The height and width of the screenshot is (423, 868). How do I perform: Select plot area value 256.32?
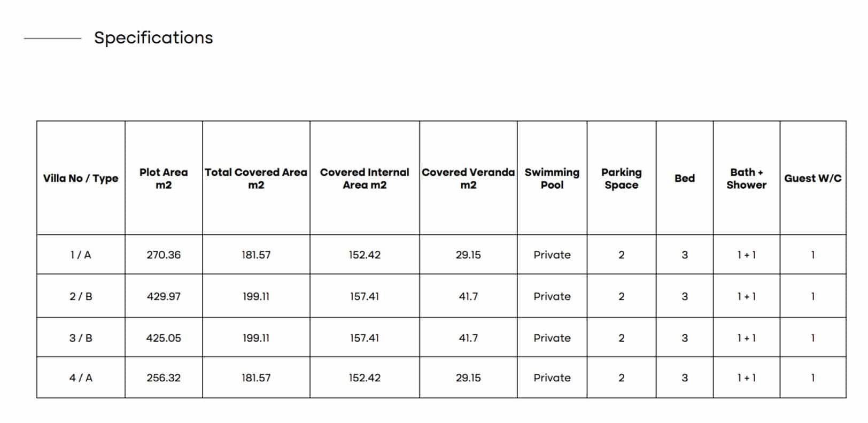click(x=164, y=378)
